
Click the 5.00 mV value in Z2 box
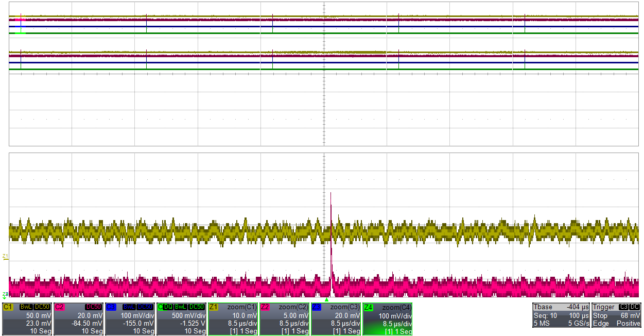coord(297,315)
